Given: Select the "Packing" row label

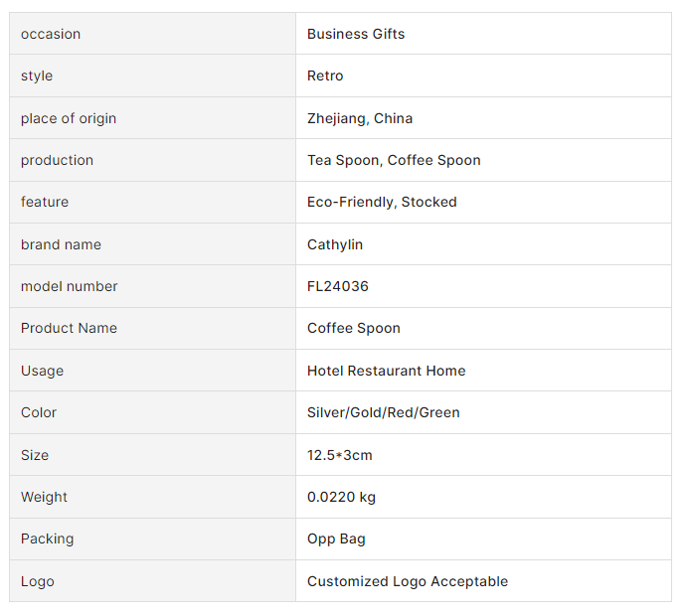Looking at the screenshot, I should pos(47,539).
